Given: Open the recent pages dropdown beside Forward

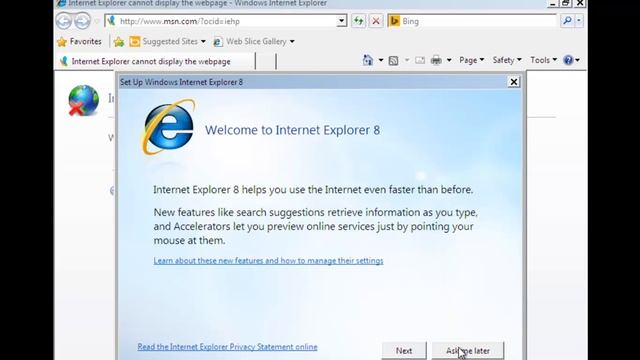Looking at the screenshot, I should pos(97,21).
